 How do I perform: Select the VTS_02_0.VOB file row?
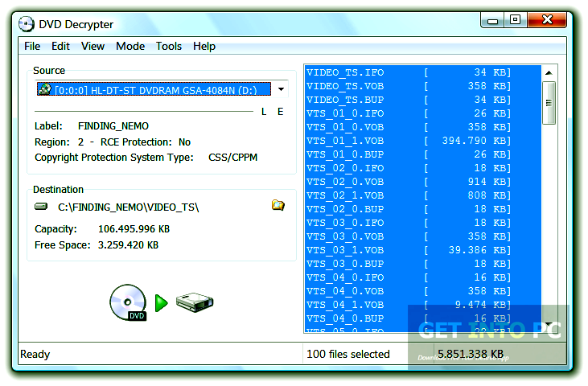tap(423, 182)
